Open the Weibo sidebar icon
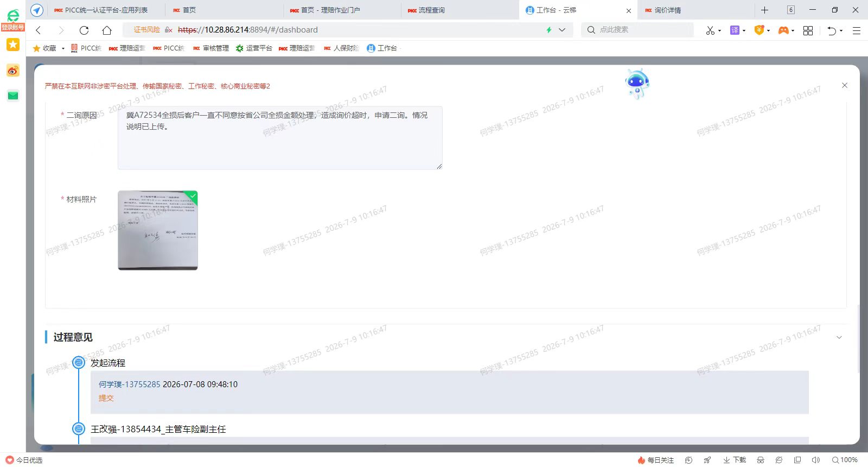 13,71
